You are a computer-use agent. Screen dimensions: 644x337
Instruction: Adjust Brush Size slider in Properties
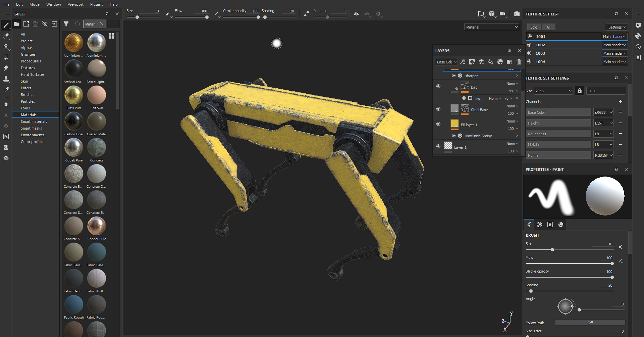coord(570,250)
